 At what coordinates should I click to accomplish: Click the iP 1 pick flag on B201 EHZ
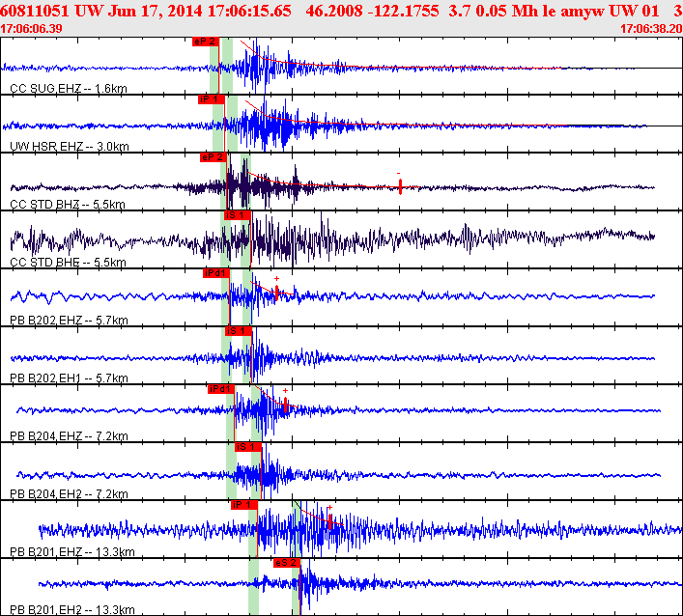pyautogui.click(x=244, y=505)
